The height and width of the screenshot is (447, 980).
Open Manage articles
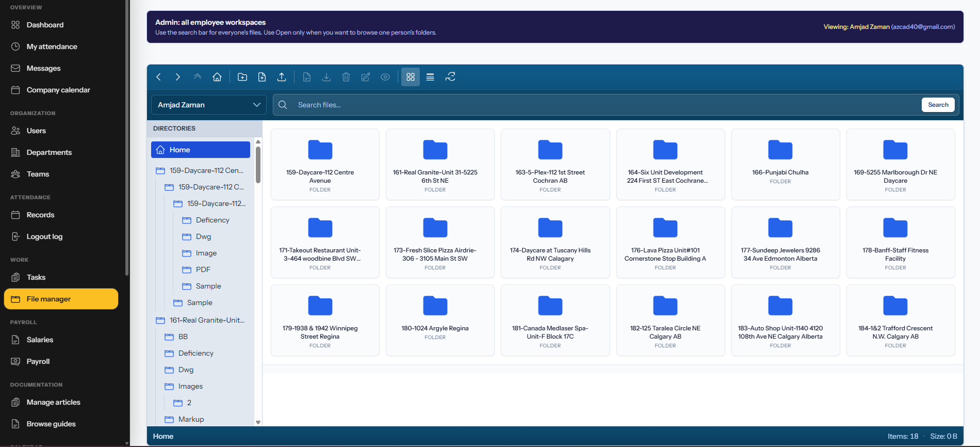[x=61, y=402]
